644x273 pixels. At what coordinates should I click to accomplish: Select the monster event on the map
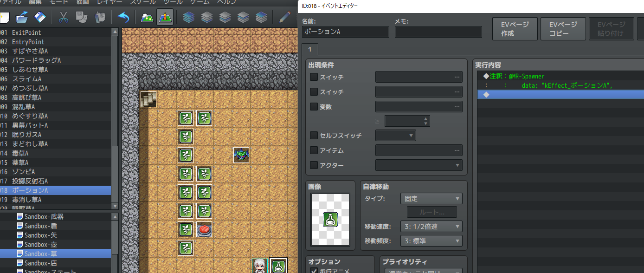click(241, 155)
